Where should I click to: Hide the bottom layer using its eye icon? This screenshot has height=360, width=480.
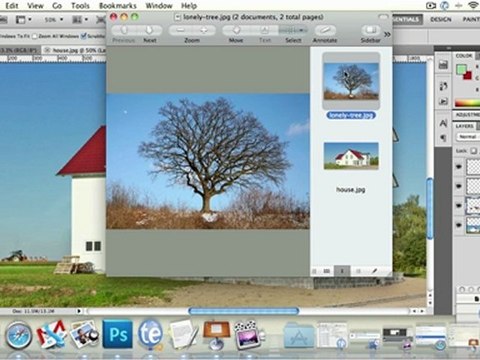coord(459,225)
